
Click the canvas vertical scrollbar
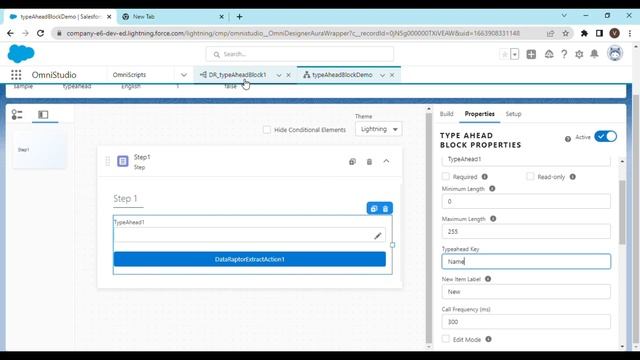click(429, 229)
